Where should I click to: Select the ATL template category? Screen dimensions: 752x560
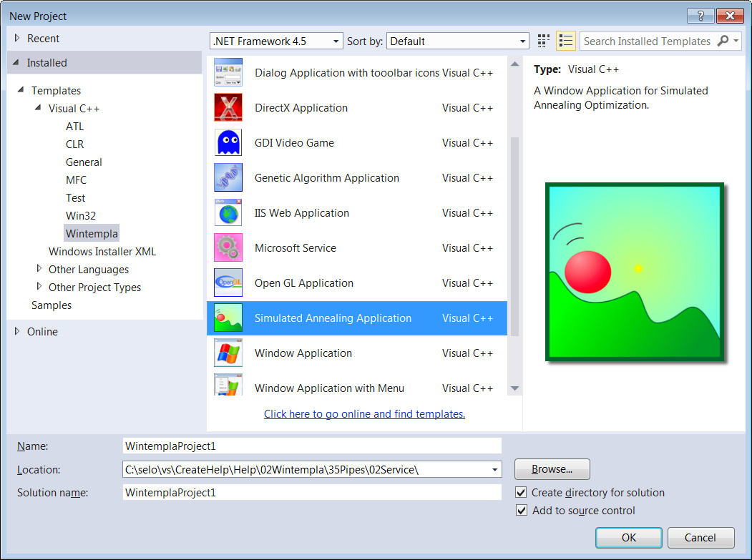(75, 126)
